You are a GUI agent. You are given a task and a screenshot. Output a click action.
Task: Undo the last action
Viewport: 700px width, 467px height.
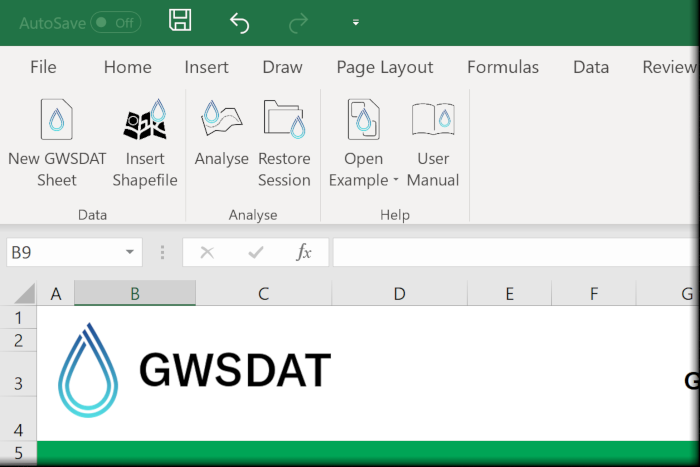[x=239, y=22]
